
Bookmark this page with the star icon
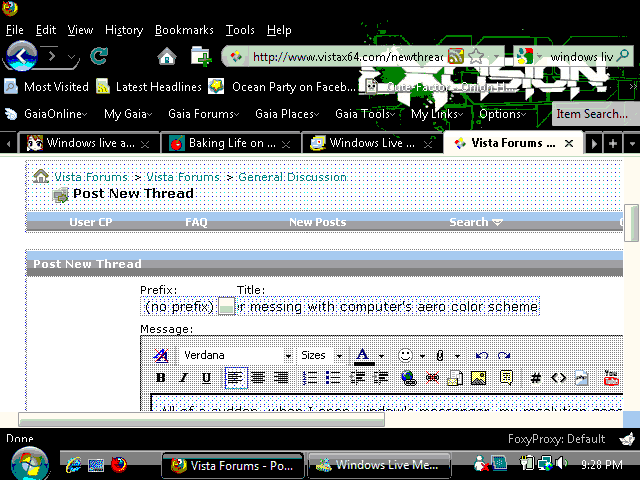tap(476, 56)
